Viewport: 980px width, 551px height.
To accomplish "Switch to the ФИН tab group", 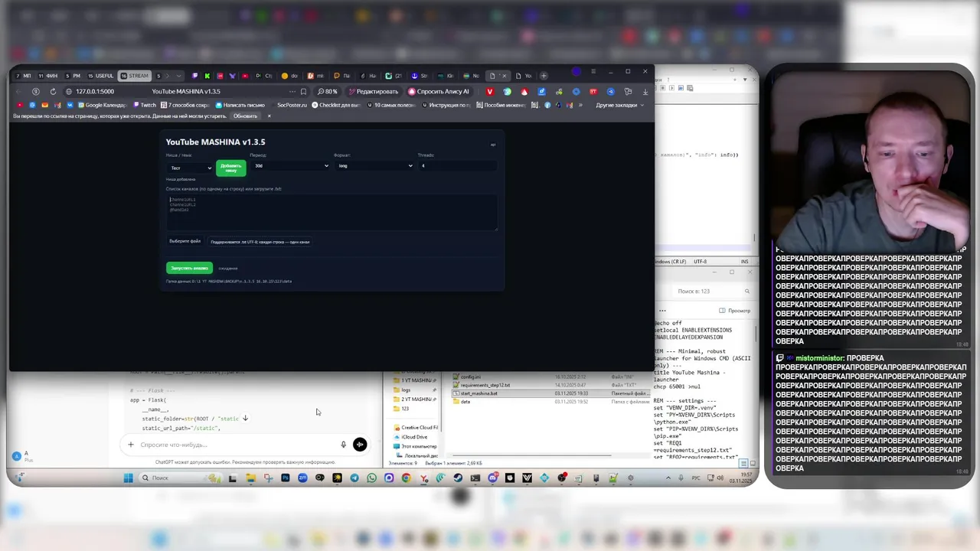I will point(47,76).
